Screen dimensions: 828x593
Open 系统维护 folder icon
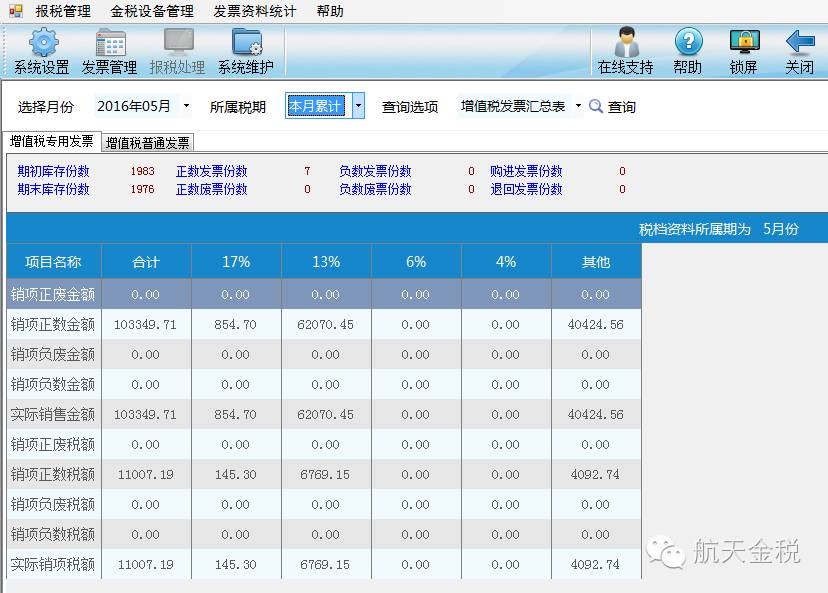tap(247, 42)
